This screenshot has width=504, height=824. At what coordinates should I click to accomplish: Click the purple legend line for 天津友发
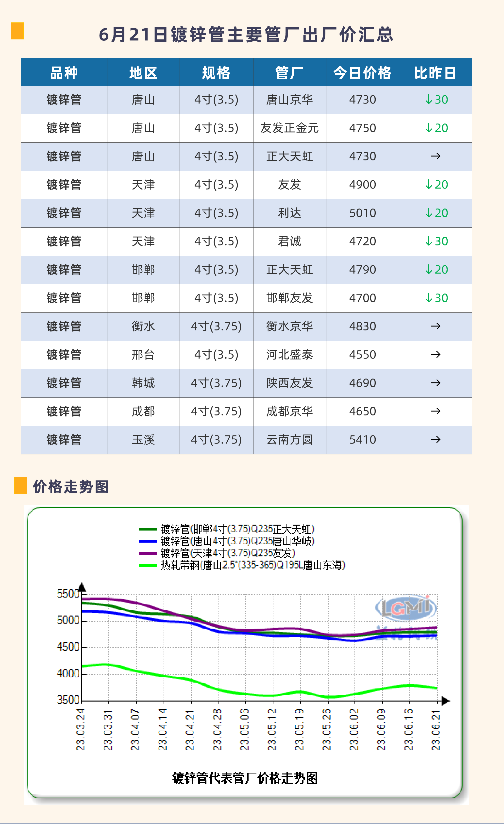click(x=148, y=553)
